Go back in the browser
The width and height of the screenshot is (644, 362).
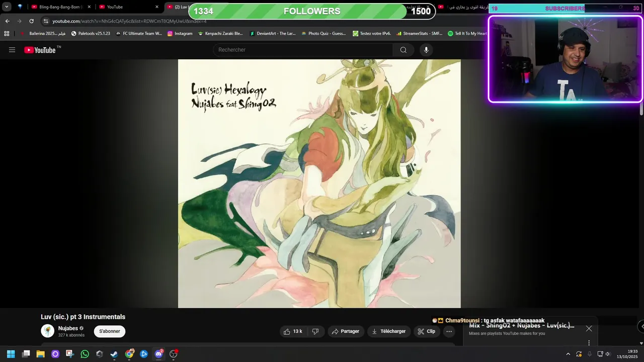(7, 21)
